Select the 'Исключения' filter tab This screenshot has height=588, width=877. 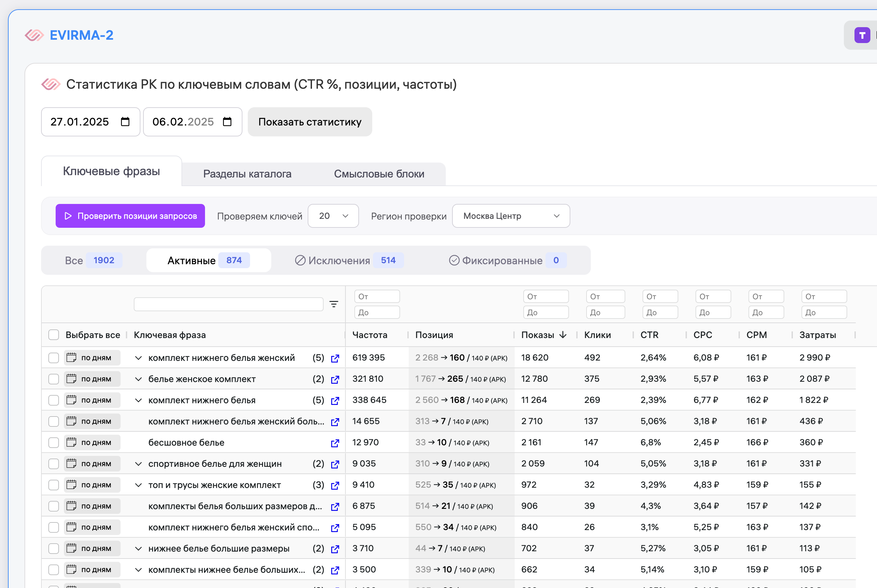point(349,260)
